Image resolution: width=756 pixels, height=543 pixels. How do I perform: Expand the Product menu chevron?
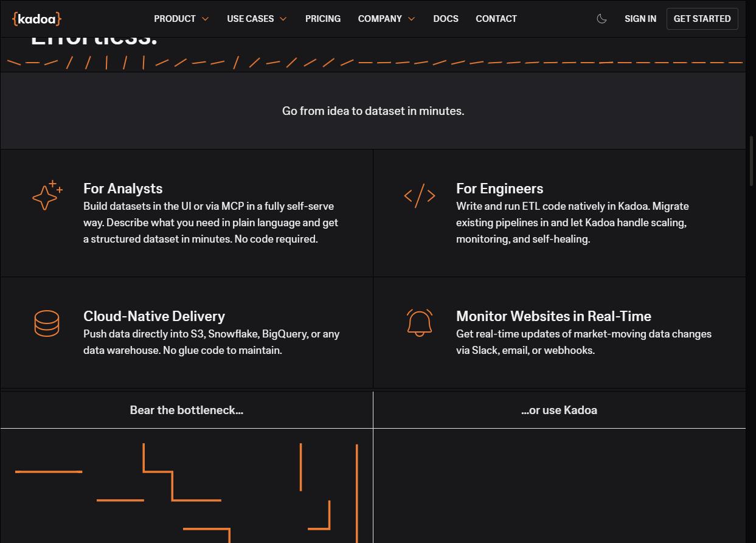coord(205,19)
